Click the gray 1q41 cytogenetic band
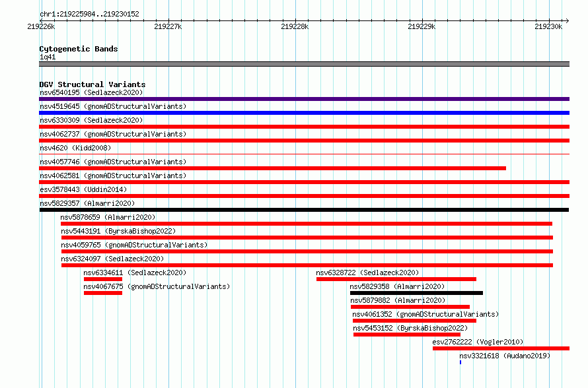 [x=304, y=64]
